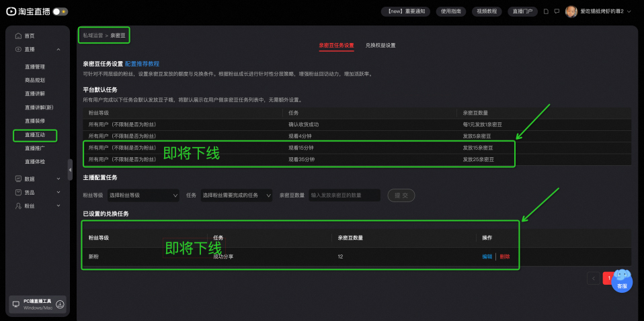644x321 pixels.
Task: Click 私域运营 in the breadcrumb
Action: tap(93, 36)
